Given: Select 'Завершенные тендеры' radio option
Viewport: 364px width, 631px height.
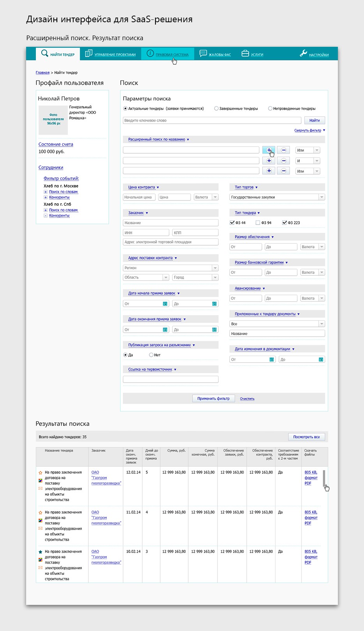Looking at the screenshot, I should click(216, 108).
